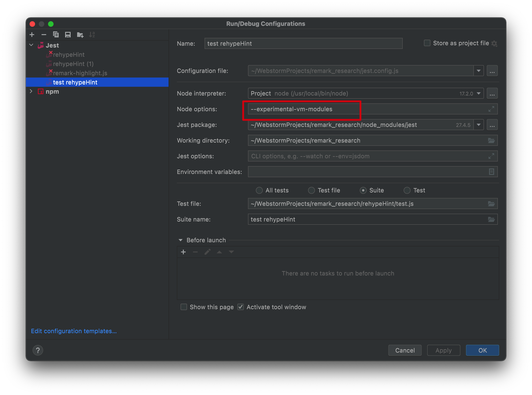
Task: Move Before launch task down
Action: tap(231, 252)
